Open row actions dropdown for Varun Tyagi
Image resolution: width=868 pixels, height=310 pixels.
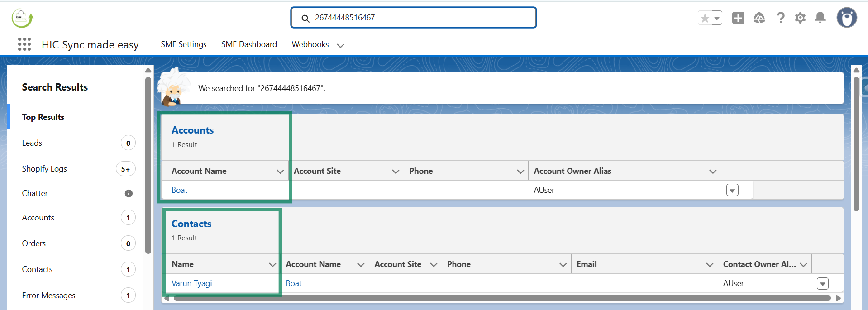click(823, 284)
